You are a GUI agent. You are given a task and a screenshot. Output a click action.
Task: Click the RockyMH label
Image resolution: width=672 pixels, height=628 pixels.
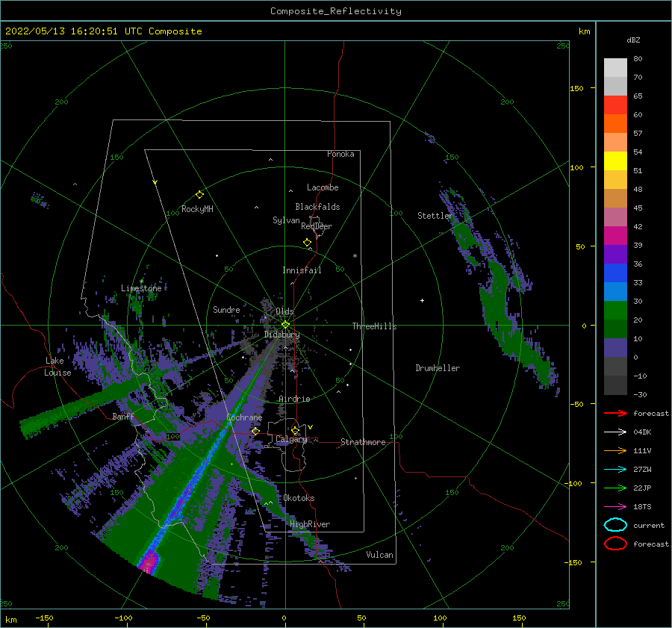[x=197, y=209]
